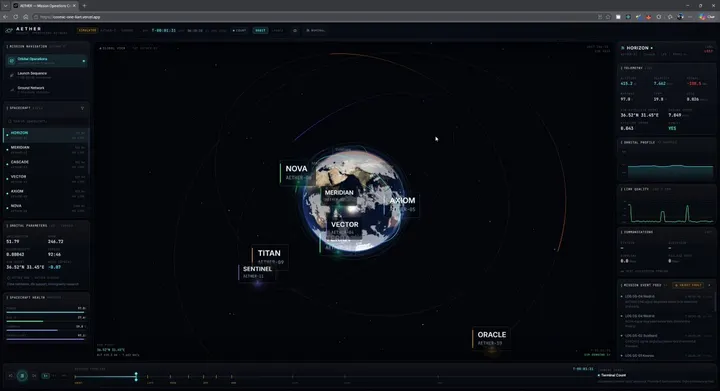Screen dimensions: 720x391
Task: Collapse the Mission Event Feed panel
Action: pyautogui.click(x=709, y=285)
